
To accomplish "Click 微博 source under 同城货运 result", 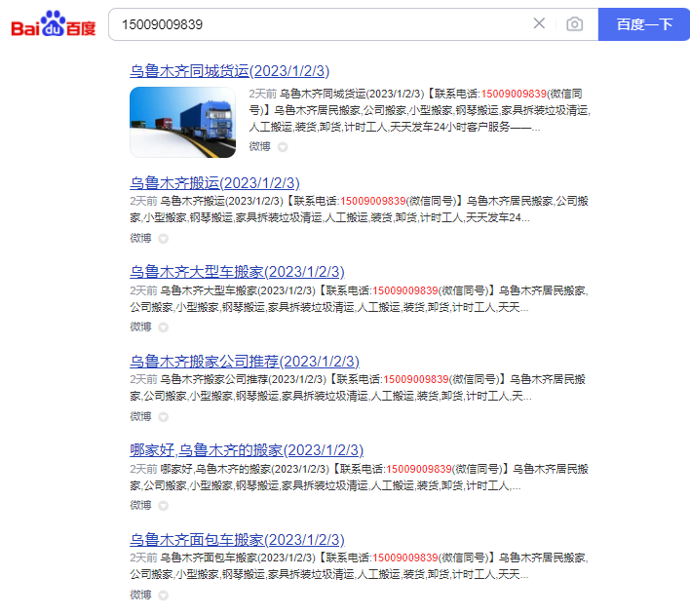I will 259,146.
